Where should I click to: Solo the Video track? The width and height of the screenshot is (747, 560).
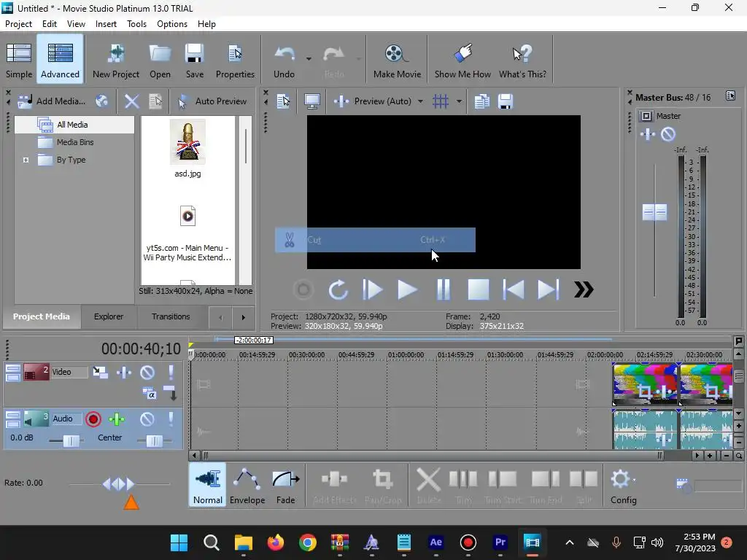(171, 372)
